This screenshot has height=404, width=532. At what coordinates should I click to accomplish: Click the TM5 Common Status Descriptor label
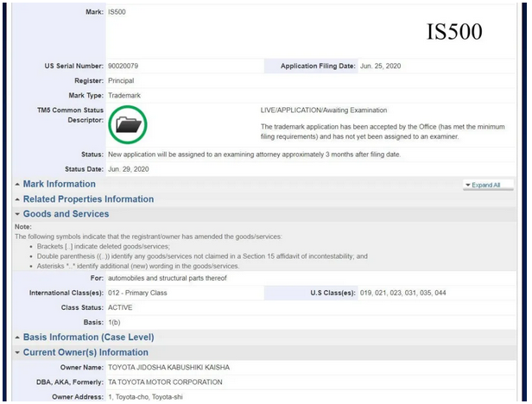click(x=70, y=115)
